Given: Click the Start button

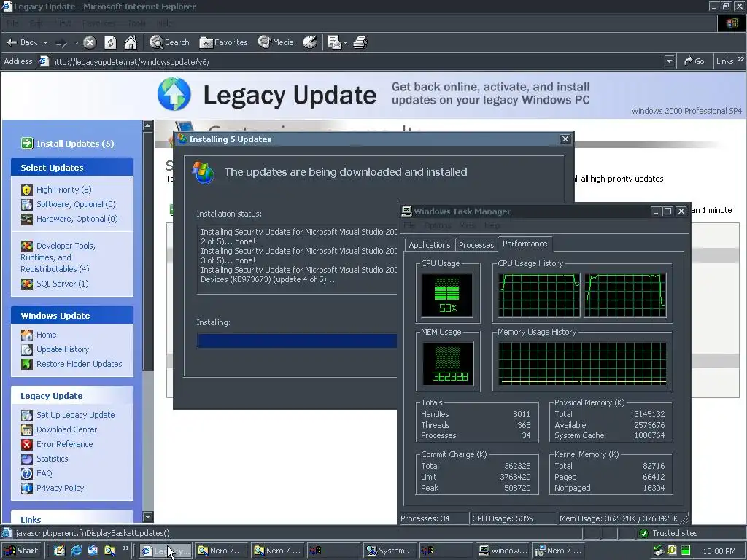Looking at the screenshot, I should click(x=22, y=551).
